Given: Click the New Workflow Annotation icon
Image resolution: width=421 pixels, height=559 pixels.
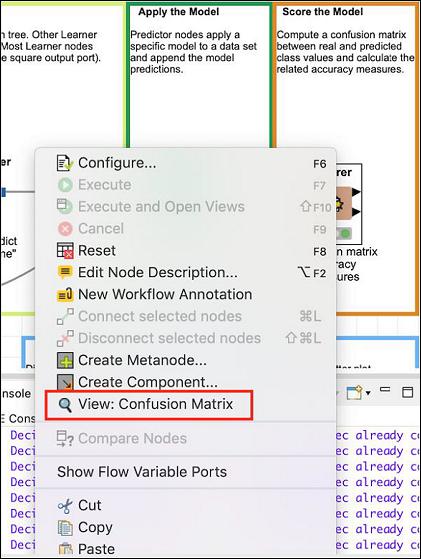Looking at the screenshot, I should pos(65,294).
